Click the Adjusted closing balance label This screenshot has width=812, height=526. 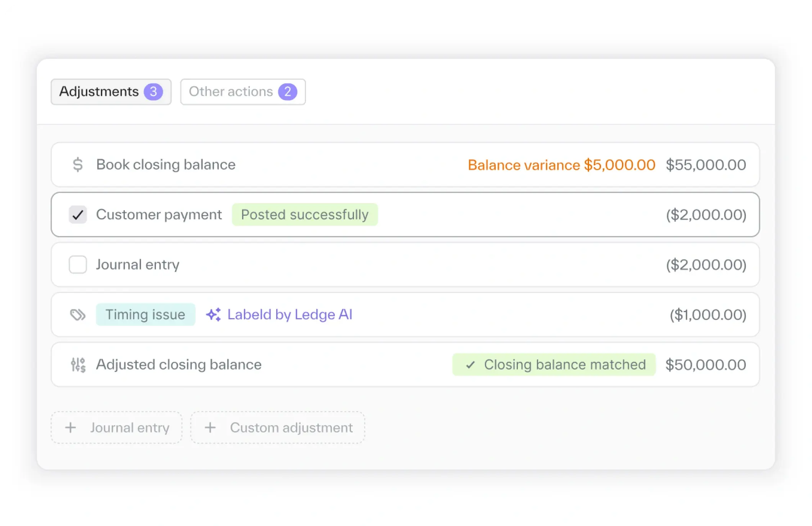[179, 365]
